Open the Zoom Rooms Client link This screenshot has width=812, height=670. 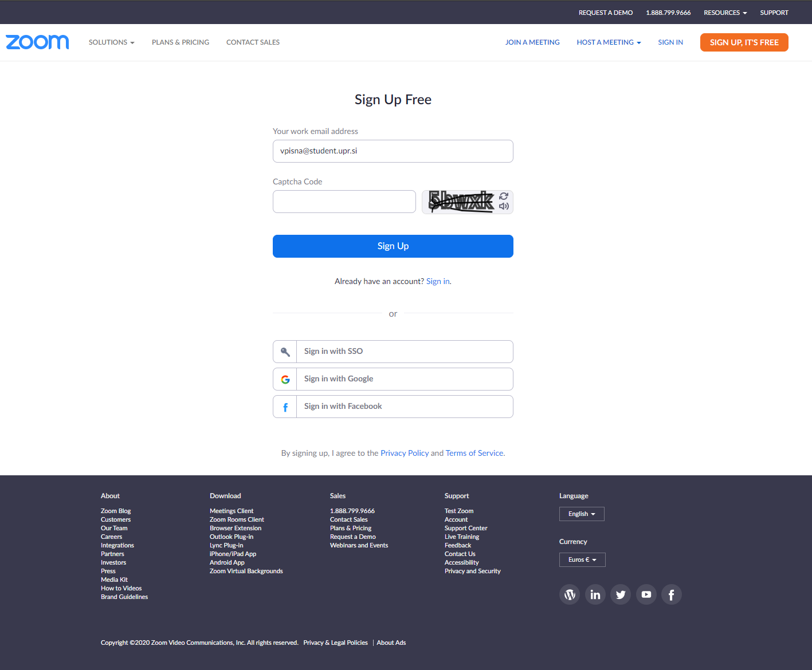(x=237, y=519)
